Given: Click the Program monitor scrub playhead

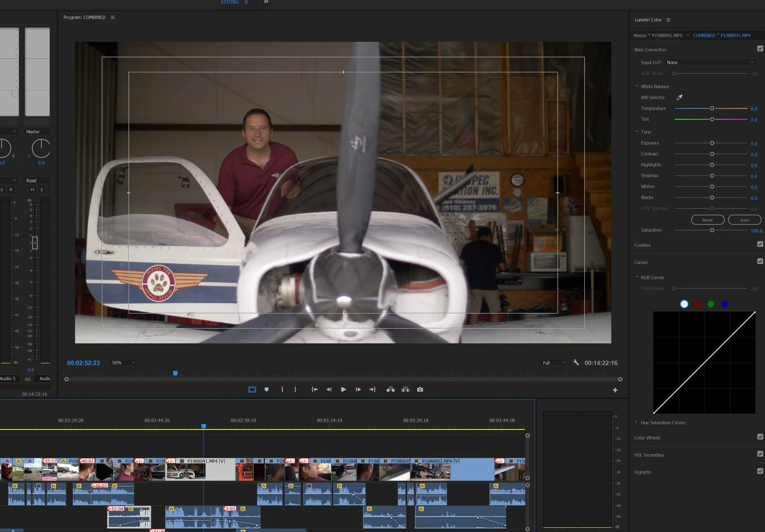Looking at the screenshot, I should (x=175, y=373).
